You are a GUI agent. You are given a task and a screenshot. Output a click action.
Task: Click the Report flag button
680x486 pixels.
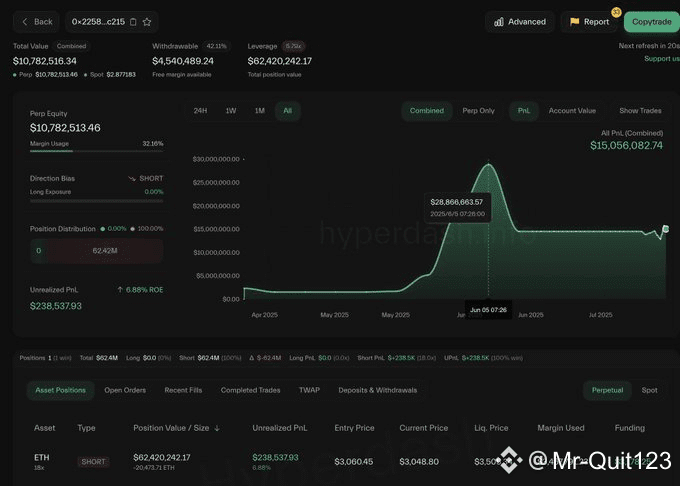click(x=589, y=21)
